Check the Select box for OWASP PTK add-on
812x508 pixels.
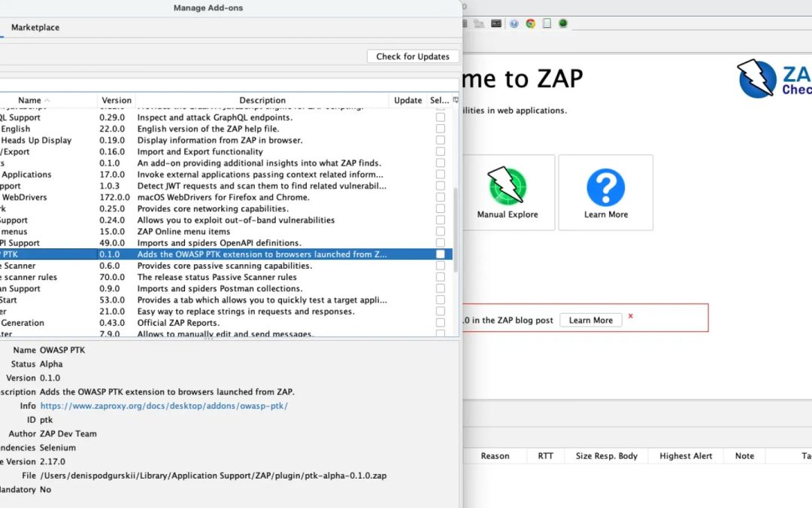point(440,254)
